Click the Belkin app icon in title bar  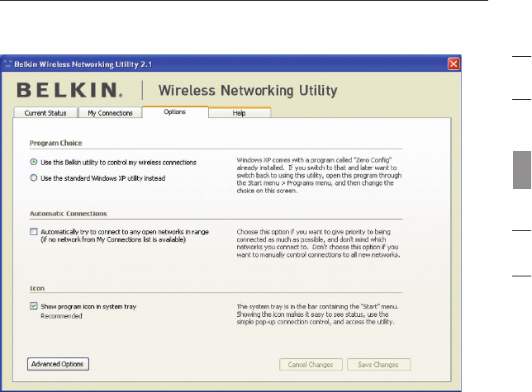[10, 64]
